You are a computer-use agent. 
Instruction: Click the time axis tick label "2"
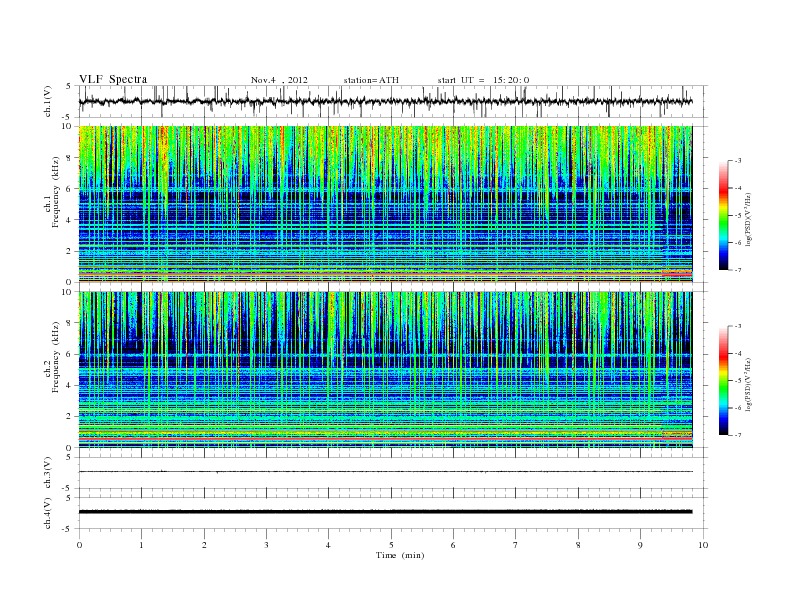tap(204, 545)
